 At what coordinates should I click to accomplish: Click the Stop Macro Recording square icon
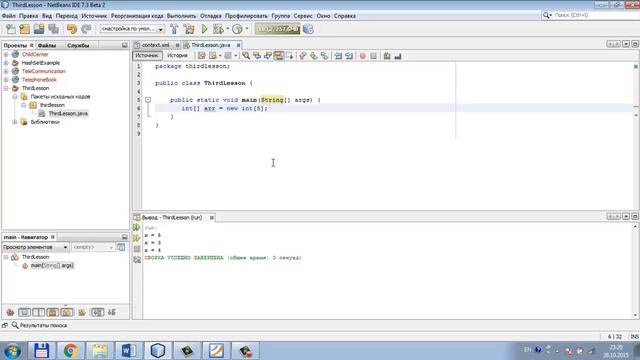[373, 56]
